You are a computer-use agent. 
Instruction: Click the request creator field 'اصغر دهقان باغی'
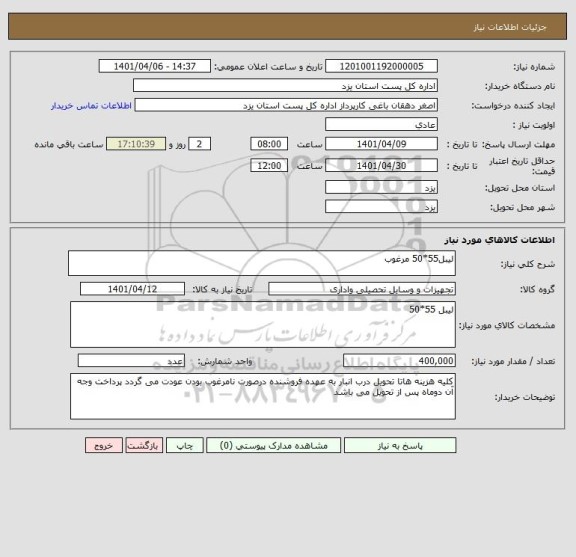point(286,105)
